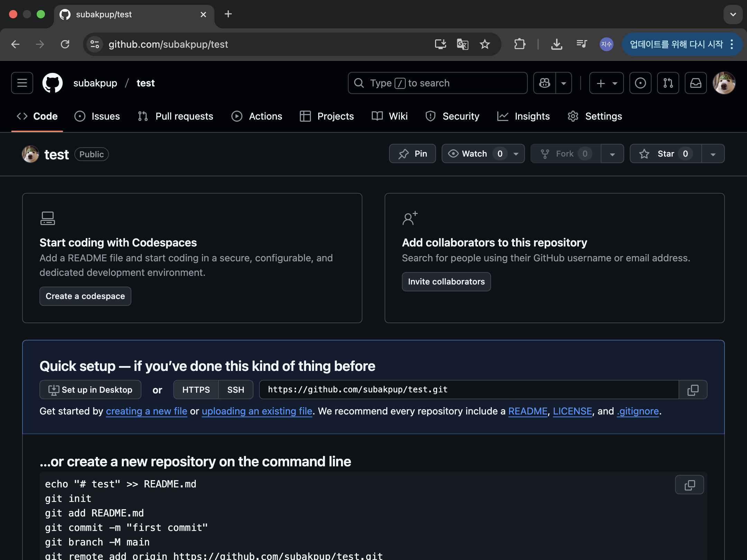This screenshot has width=747, height=560.
Task: Click the GitHub Octocat home logo
Action: pos(53,83)
